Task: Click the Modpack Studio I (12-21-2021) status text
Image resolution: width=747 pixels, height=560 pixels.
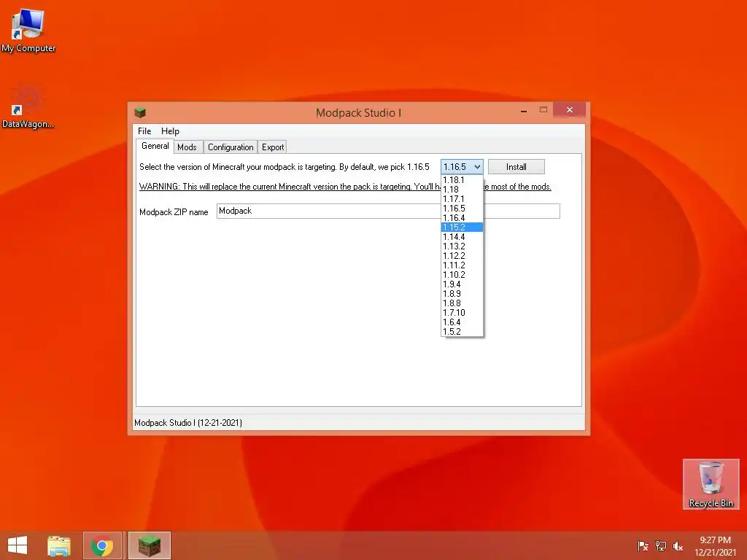Action: (188, 423)
